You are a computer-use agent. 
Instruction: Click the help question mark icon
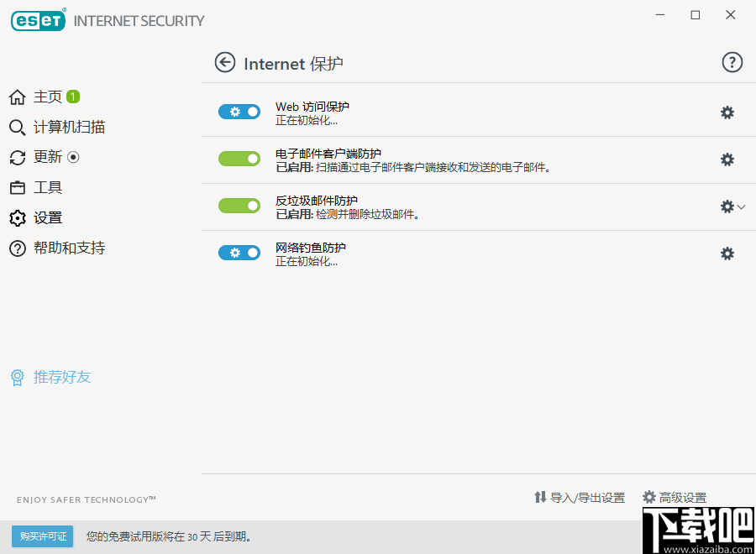(x=732, y=62)
